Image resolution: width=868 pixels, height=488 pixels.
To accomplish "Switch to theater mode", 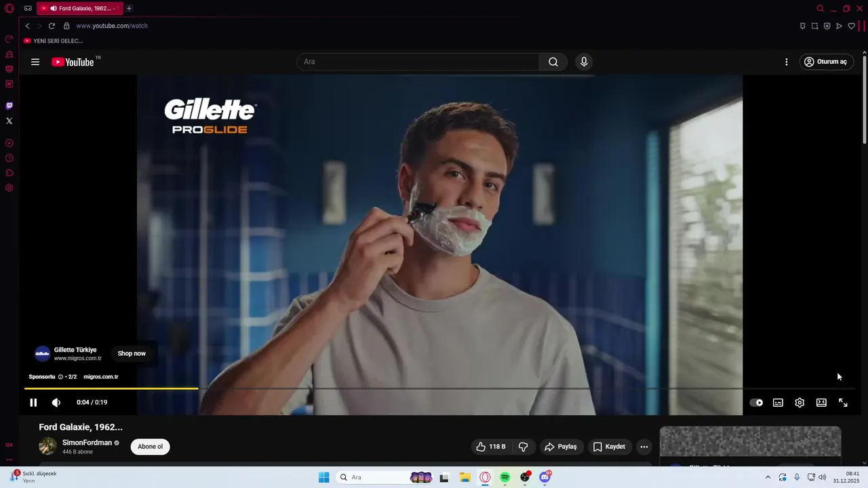I will pyautogui.click(x=821, y=403).
